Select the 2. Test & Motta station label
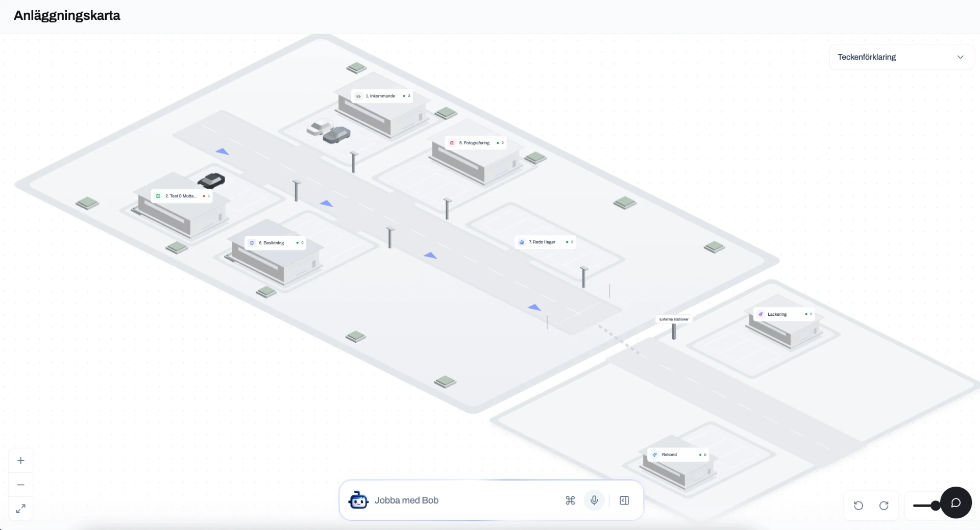The image size is (980, 530). 182,196
